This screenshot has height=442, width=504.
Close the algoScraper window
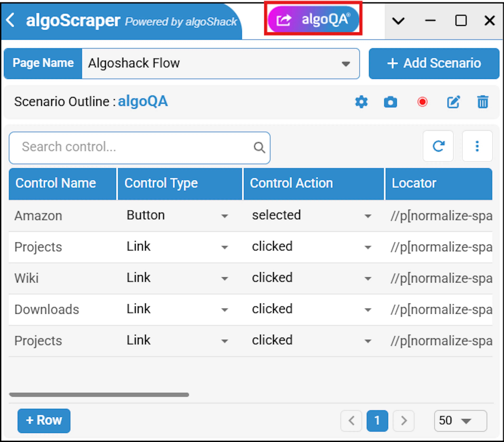point(489,20)
